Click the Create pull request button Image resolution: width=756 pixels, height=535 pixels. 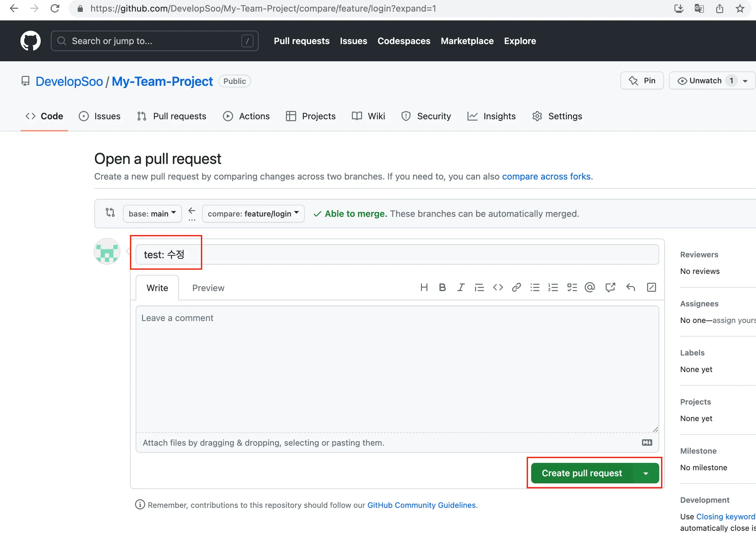[x=582, y=473]
